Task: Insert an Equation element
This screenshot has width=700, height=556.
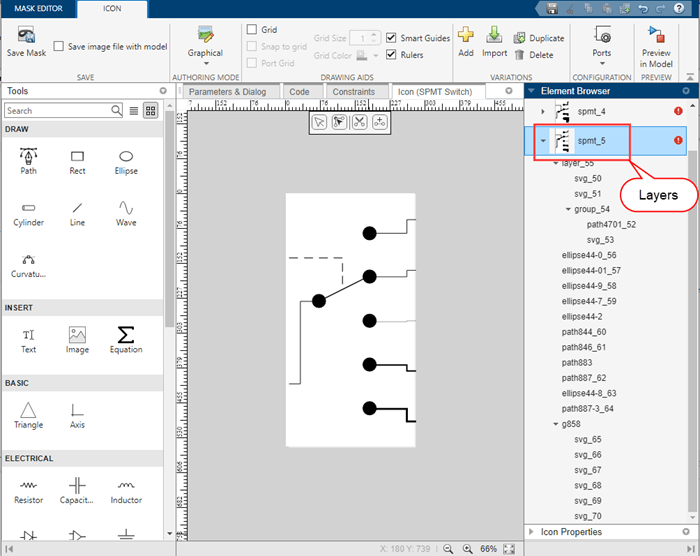Action: pos(126,340)
